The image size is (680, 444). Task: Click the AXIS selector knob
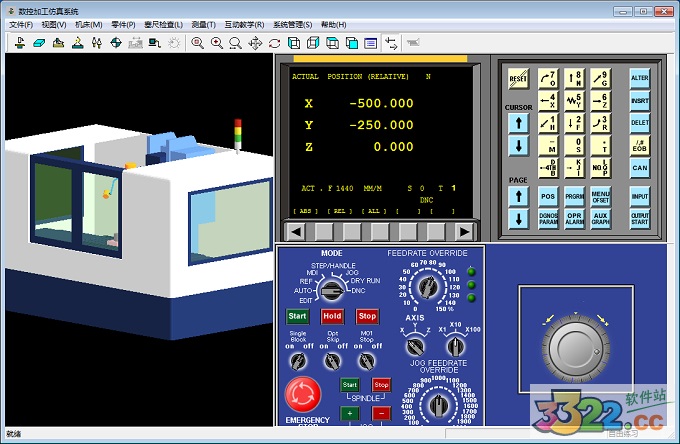pyautogui.click(x=414, y=346)
